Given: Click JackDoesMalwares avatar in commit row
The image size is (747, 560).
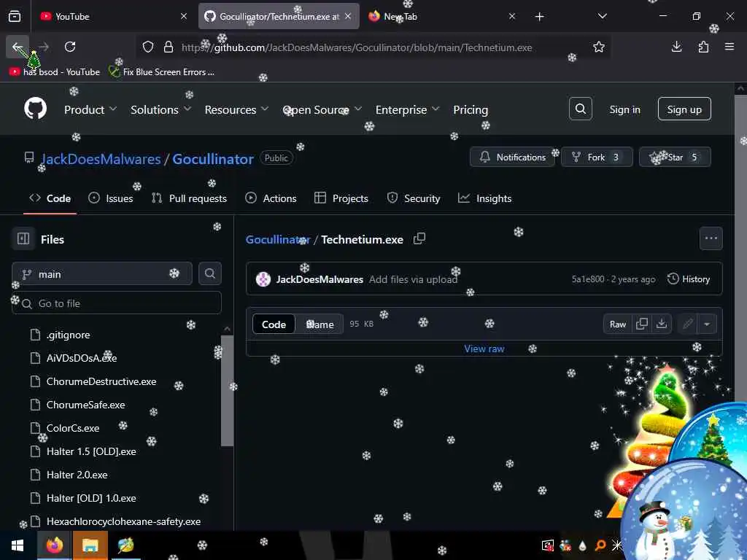Looking at the screenshot, I should pos(263,279).
